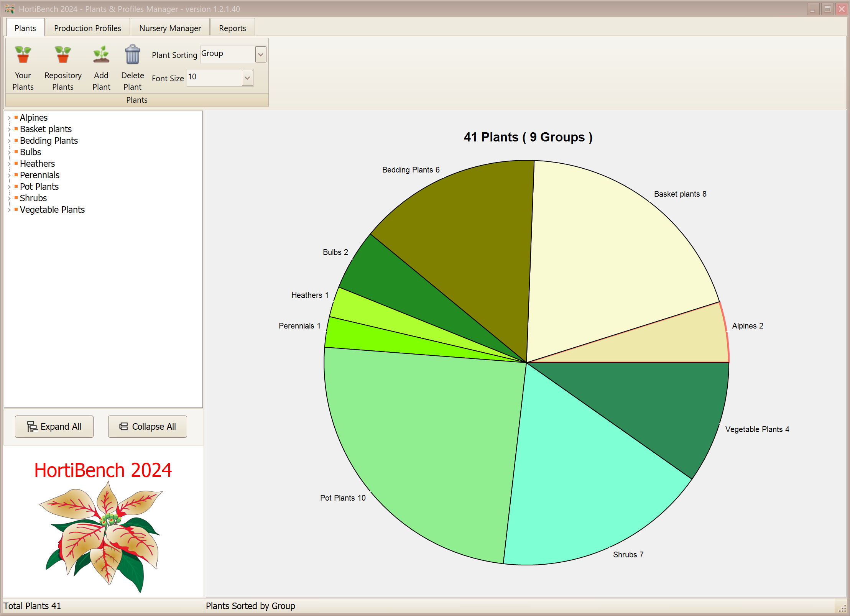Switch to the Reports tab
This screenshot has width=850, height=616.
coord(232,27)
